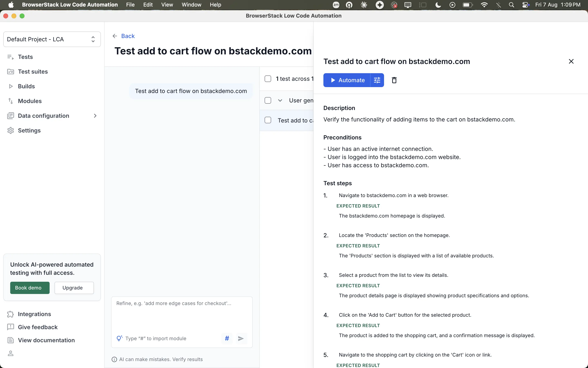Viewport: 588px width, 368px height.
Task: Click the Upgrade button
Action: (x=74, y=288)
